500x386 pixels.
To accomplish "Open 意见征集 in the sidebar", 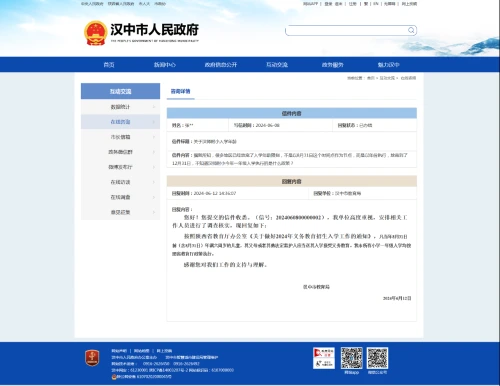I will tap(120, 212).
